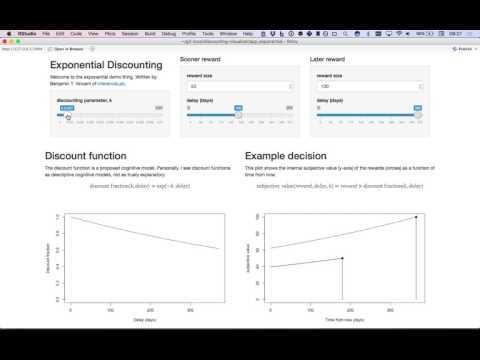
Task: Open the Edit menu
Action: (x=60, y=34)
